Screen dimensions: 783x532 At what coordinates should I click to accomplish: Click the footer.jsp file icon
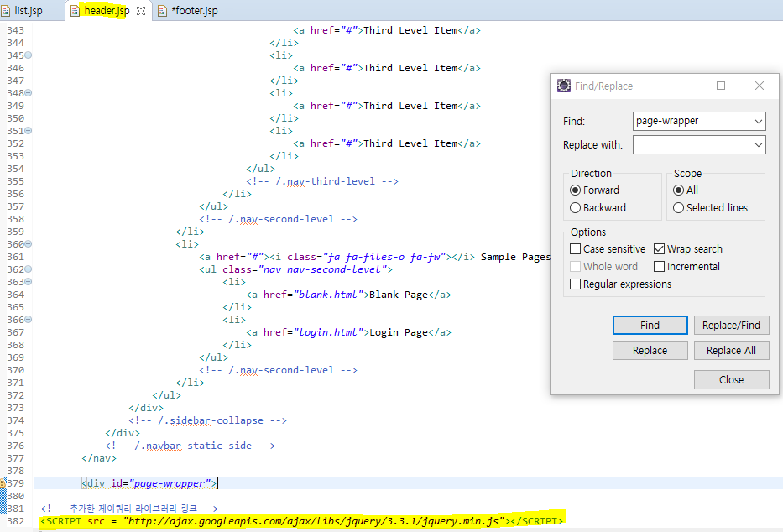[162, 11]
